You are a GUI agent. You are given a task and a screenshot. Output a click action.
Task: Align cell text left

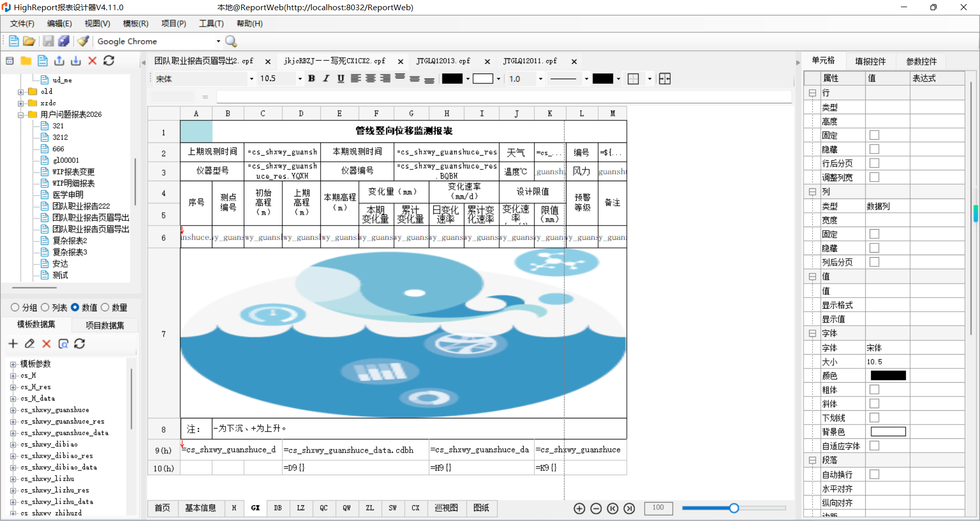pos(356,79)
